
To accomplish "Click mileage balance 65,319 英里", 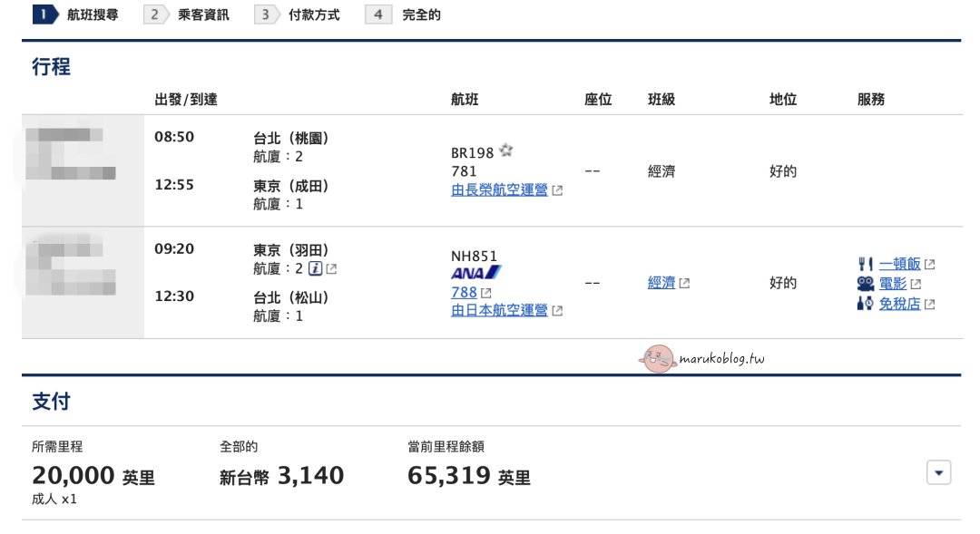I will pyautogui.click(x=469, y=476).
